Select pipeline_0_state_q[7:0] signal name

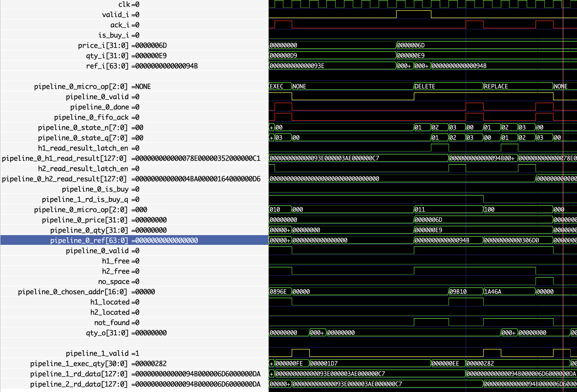point(83,138)
